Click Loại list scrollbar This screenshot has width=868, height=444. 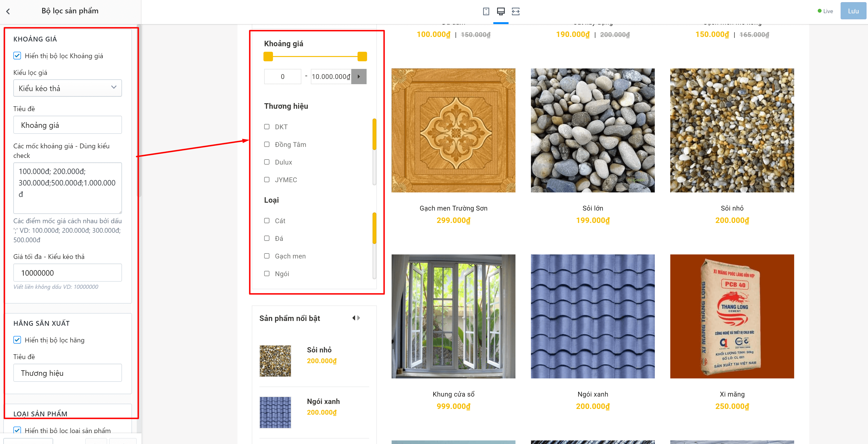374,228
